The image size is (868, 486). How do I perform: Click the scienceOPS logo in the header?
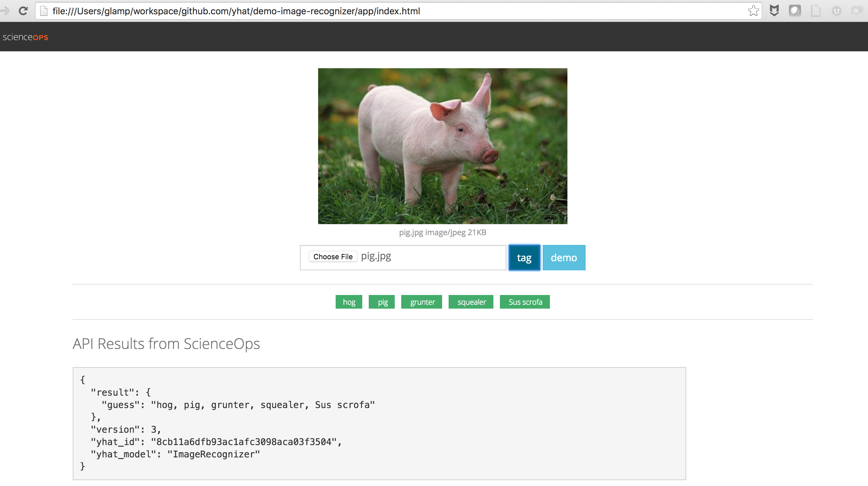26,37
